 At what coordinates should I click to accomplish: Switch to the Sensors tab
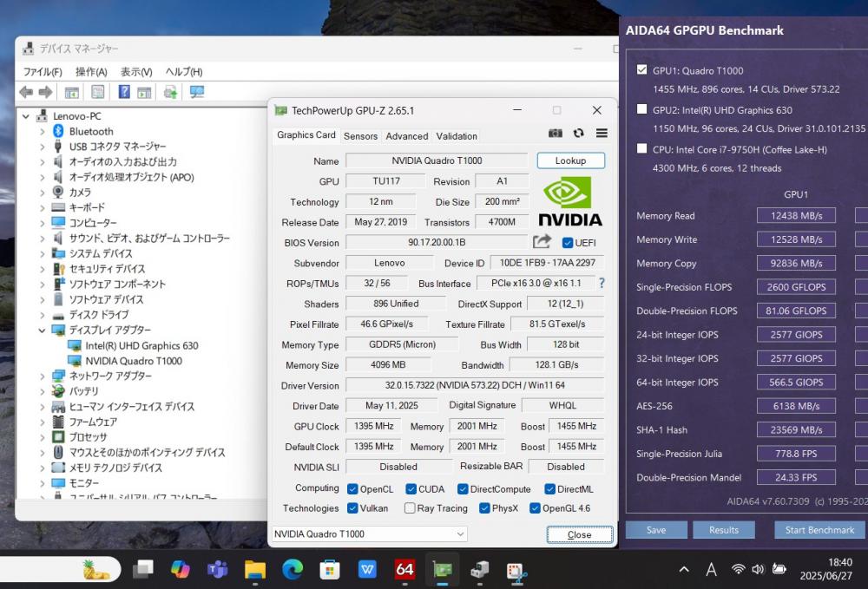(x=360, y=136)
